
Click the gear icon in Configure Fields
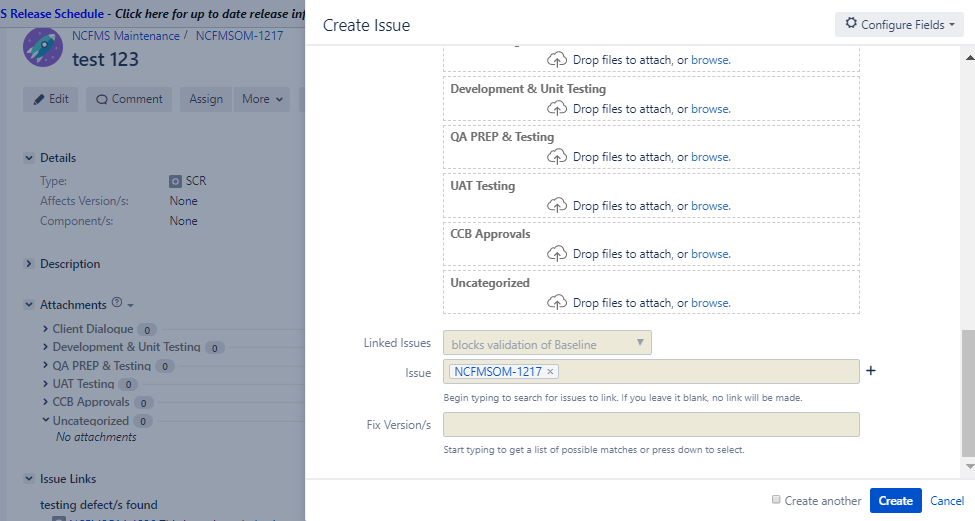click(851, 24)
